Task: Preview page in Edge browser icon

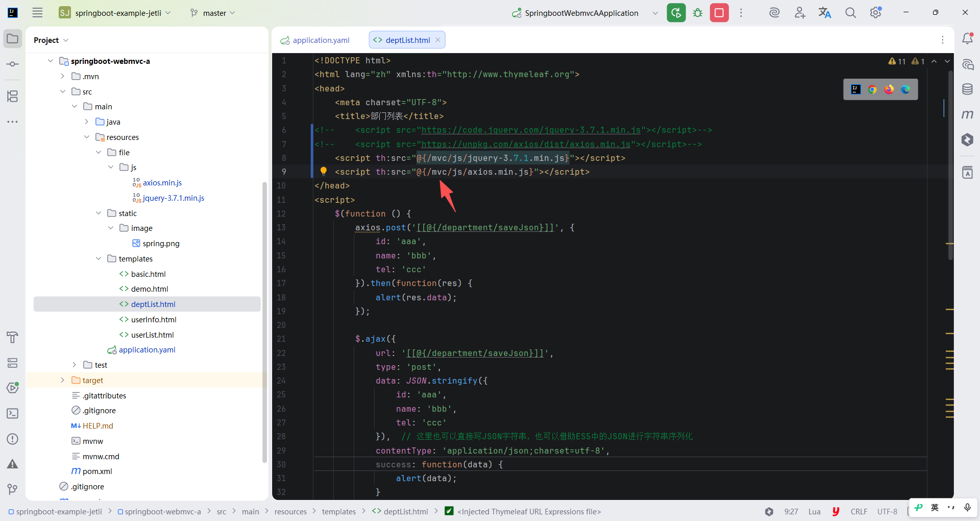Action: 905,89
